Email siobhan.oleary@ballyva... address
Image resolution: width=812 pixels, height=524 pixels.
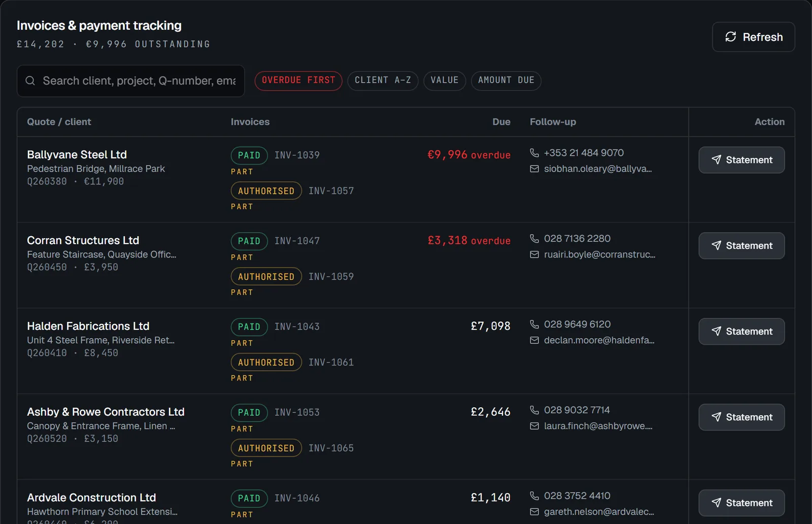coord(598,169)
